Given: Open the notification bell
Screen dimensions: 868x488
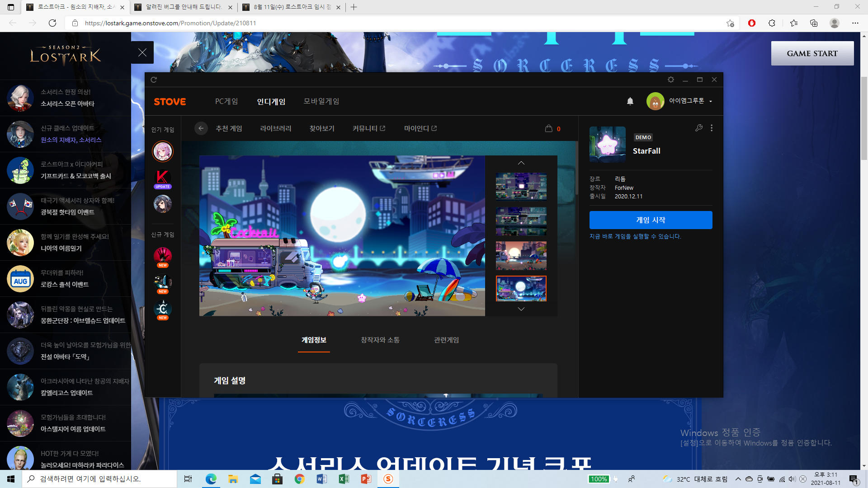Looking at the screenshot, I should click(x=630, y=101).
